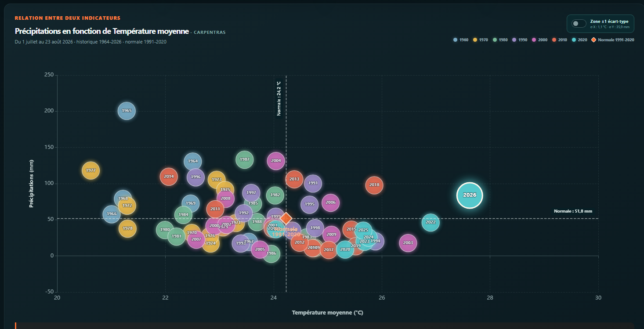This screenshot has height=329, width=644.
Task: Click the 2025 data point
Action: 363,230
